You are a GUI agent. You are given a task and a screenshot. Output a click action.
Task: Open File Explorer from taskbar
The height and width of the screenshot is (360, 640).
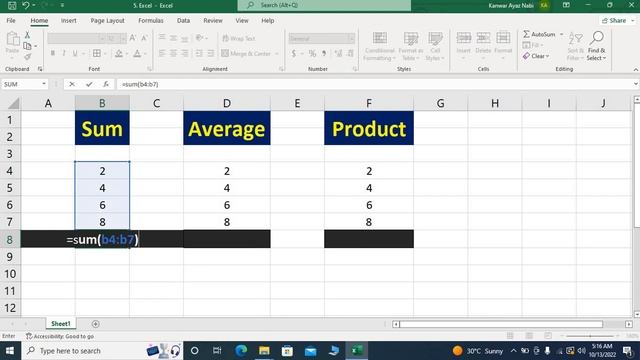264,351
